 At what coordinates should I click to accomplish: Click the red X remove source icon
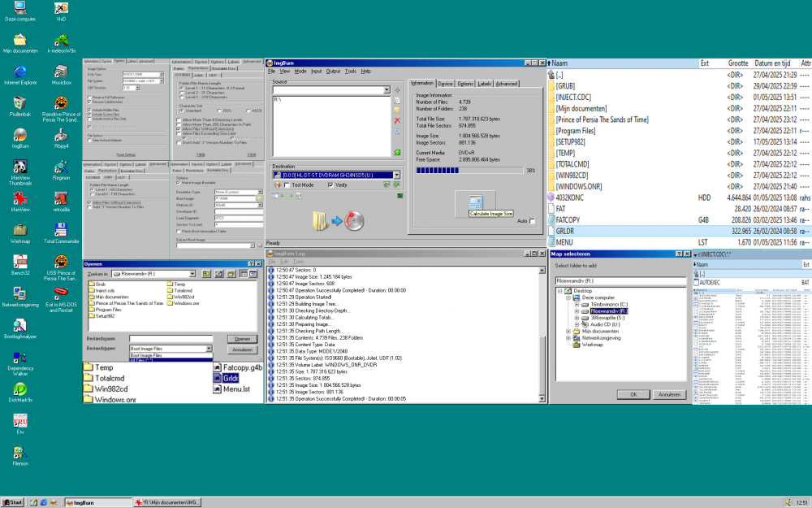[397, 120]
